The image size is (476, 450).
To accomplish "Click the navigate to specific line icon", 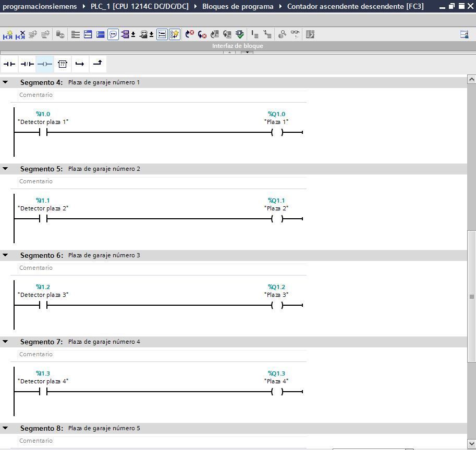I will click(x=255, y=34).
